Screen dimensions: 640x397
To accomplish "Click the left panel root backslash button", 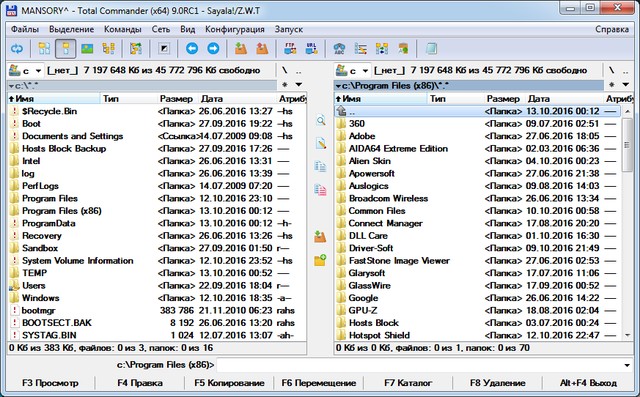I will tap(285, 71).
